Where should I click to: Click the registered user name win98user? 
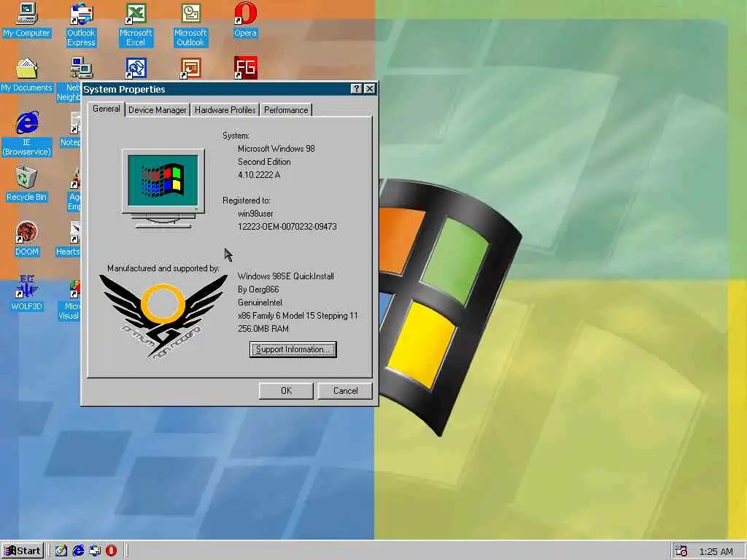(255, 214)
